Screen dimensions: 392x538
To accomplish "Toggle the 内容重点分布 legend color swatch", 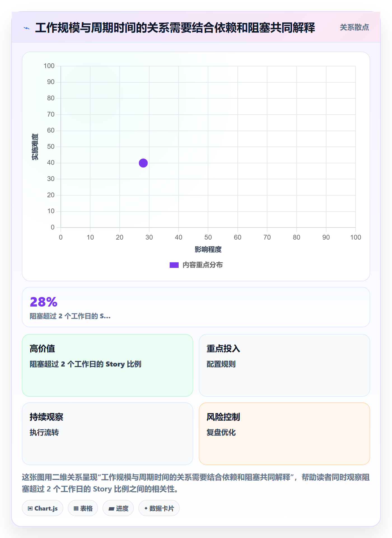I will click(174, 265).
